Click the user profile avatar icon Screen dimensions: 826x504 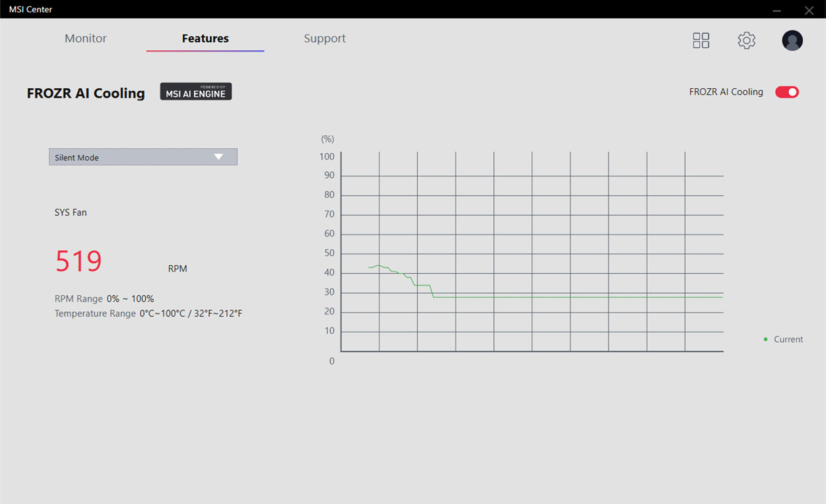(792, 40)
